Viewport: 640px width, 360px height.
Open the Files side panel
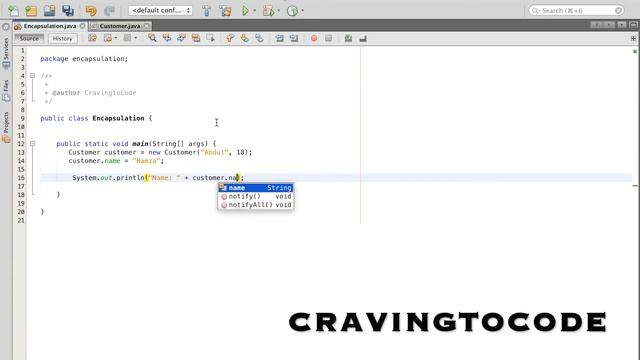(6, 91)
